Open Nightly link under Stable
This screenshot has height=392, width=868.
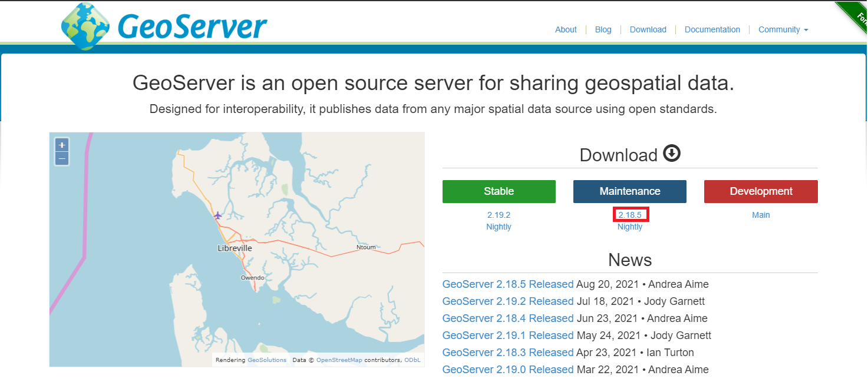point(499,227)
